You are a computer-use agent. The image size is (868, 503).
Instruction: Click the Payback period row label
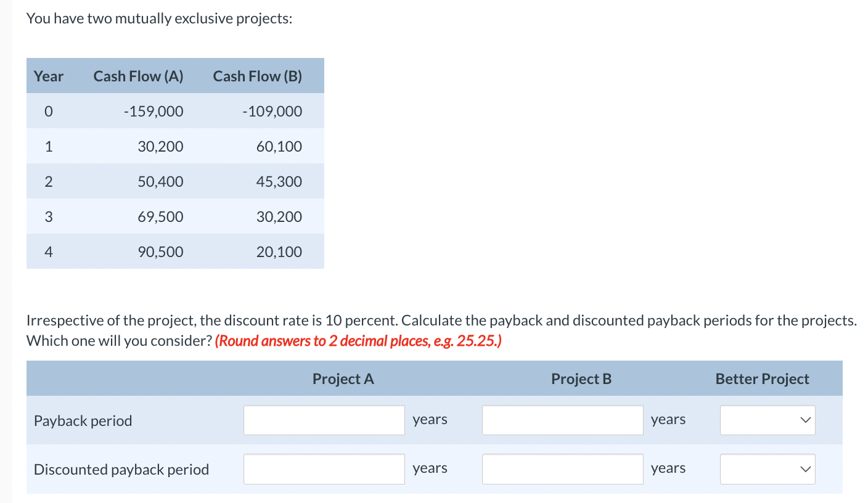coord(83,420)
